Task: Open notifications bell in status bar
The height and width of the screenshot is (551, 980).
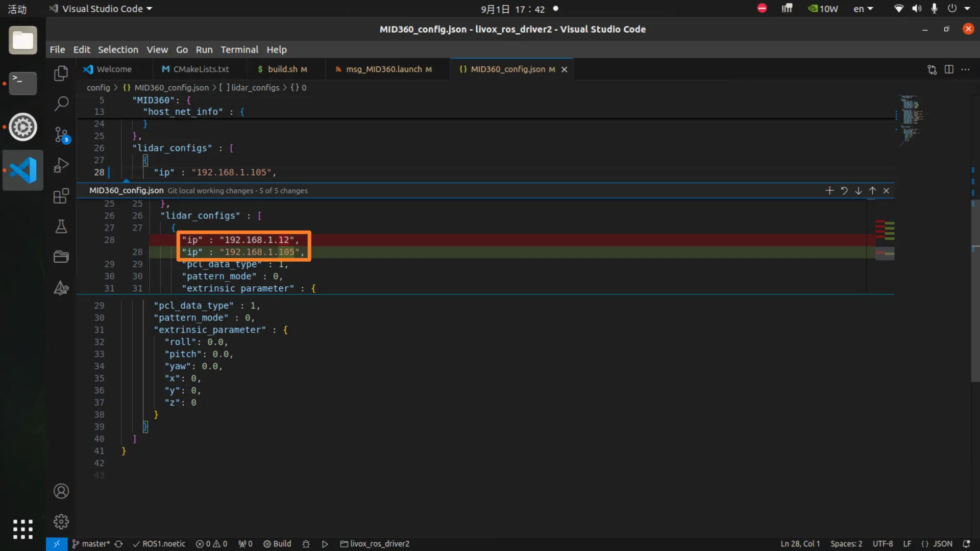Action: 966,544
